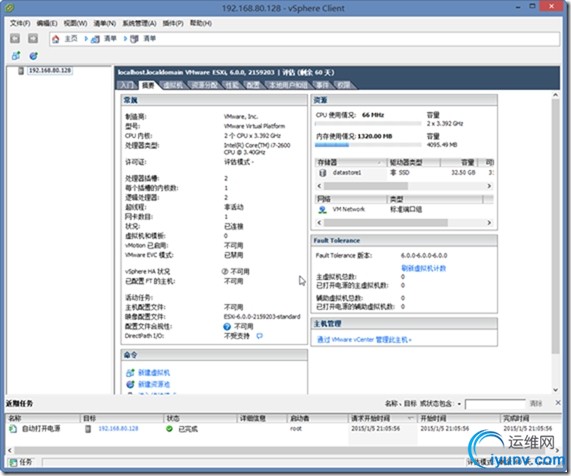
Task: Click the 启动者 column header in recent tasks
Action: (x=317, y=418)
